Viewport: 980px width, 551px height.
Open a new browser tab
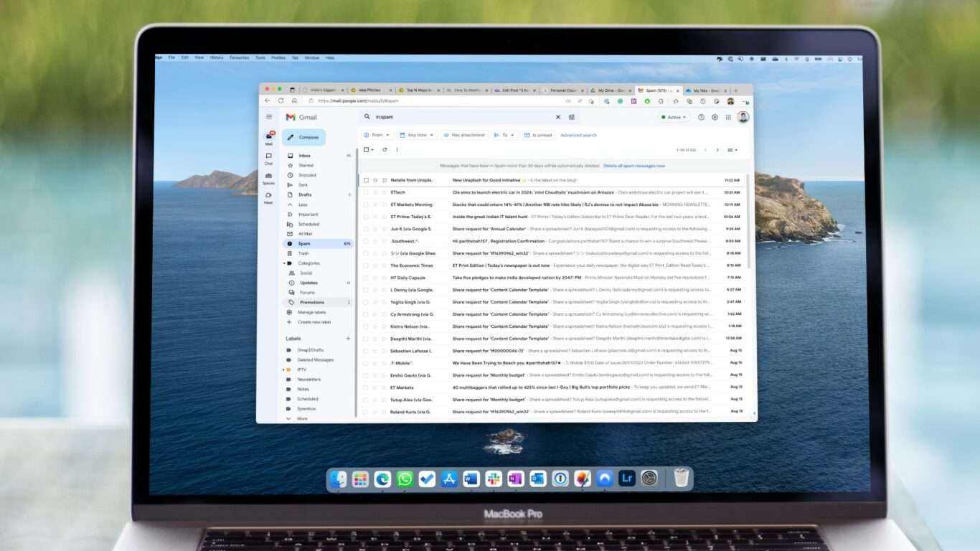(735, 90)
